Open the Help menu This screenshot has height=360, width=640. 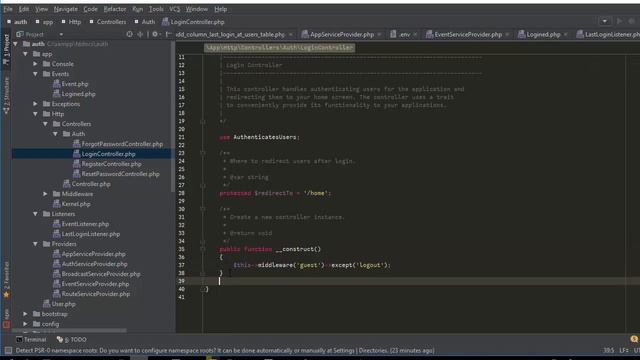220,9
